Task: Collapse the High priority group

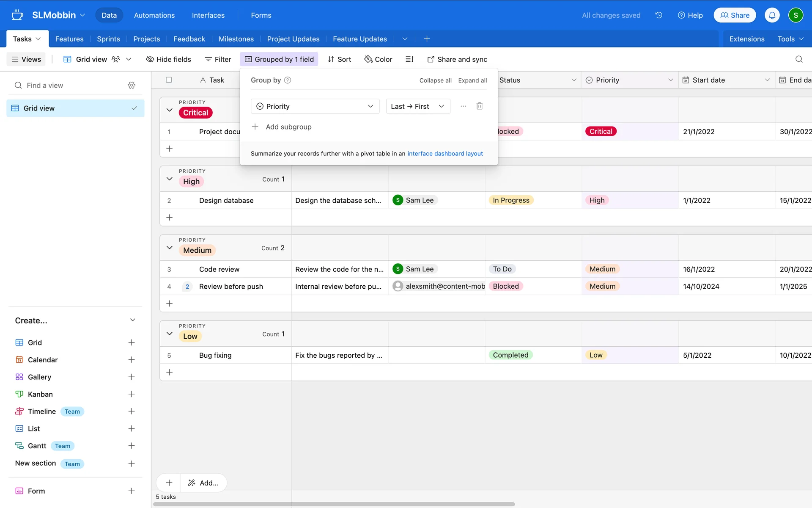Action: click(170, 179)
